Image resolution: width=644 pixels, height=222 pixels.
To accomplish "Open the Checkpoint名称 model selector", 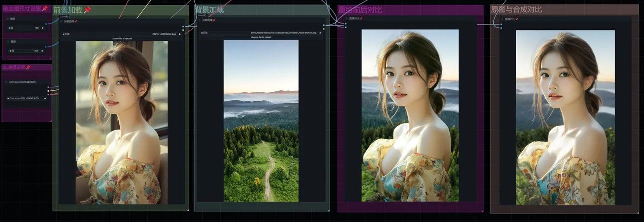I will pos(26,98).
